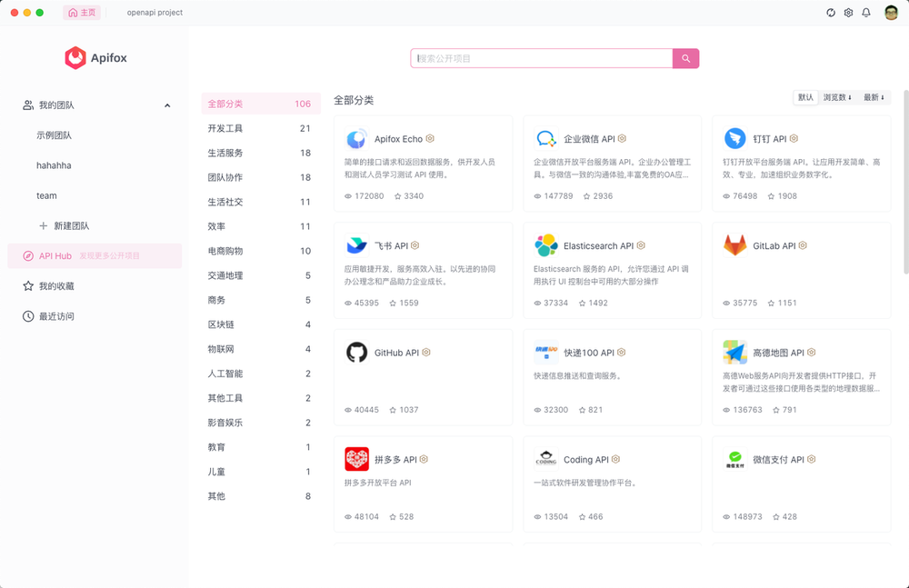Click the 拼多多 API logo icon
Screen dimensions: 909x588
pyautogui.click(x=357, y=459)
